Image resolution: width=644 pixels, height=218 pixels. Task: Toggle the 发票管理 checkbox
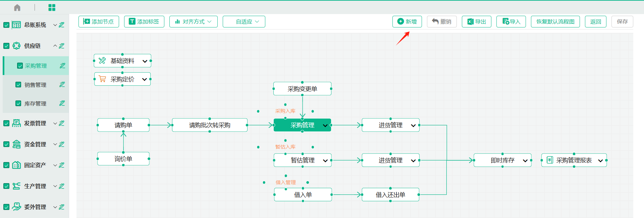(x=6, y=123)
